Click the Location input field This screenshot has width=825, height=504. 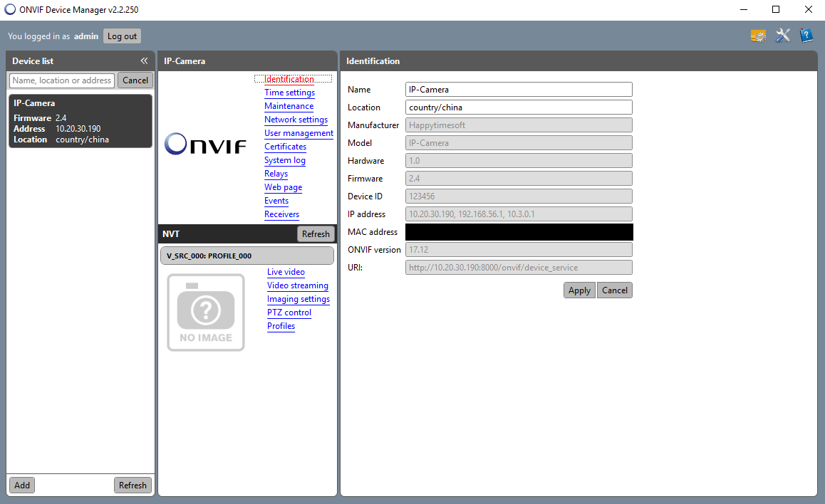518,107
